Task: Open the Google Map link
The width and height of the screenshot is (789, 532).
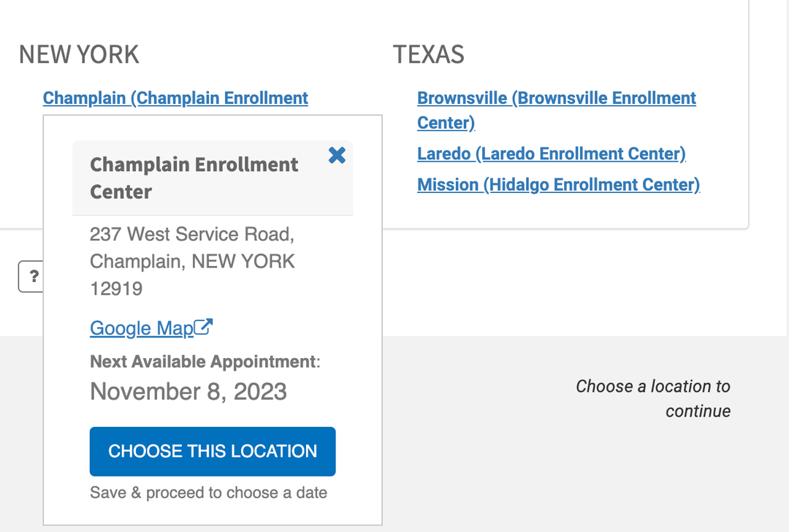Action: 140,328
